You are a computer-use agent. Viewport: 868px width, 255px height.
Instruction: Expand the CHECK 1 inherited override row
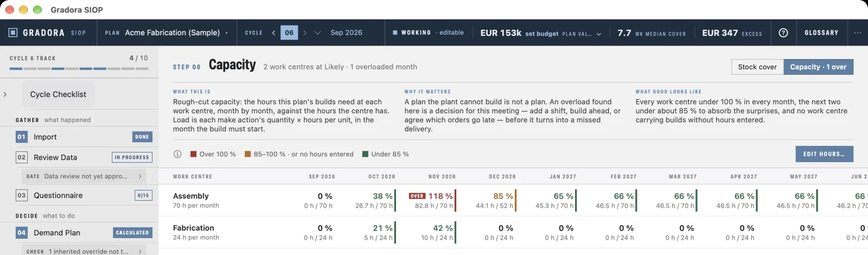(x=85, y=251)
